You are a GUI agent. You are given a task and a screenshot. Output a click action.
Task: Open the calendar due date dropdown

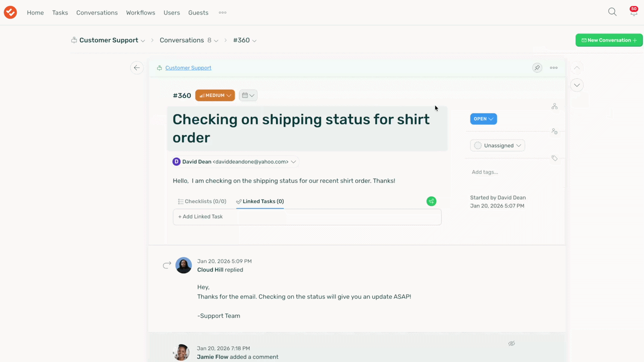[248, 96]
